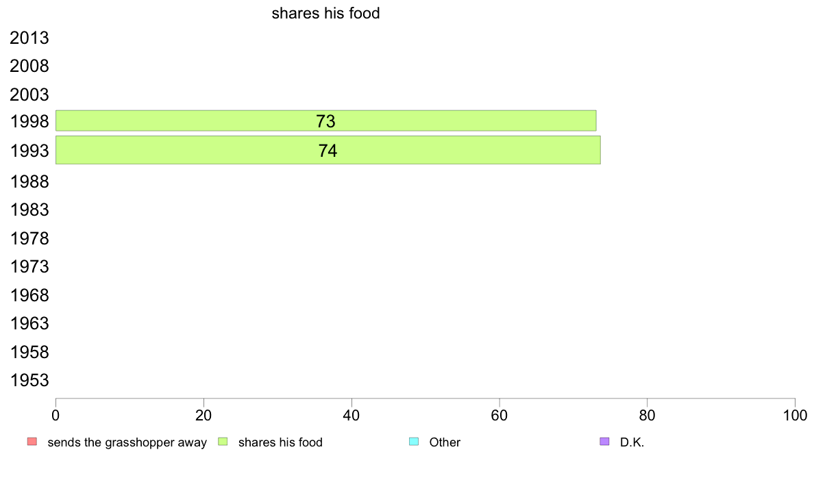The image size is (814, 504).
Task: Select the 1993 bar labeled 74
Action: click(328, 150)
